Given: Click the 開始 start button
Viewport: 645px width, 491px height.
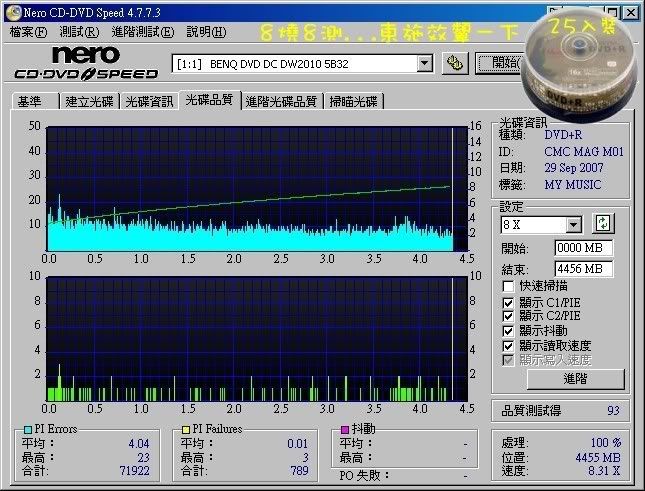Looking at the screenshot, I should (502, 63).
